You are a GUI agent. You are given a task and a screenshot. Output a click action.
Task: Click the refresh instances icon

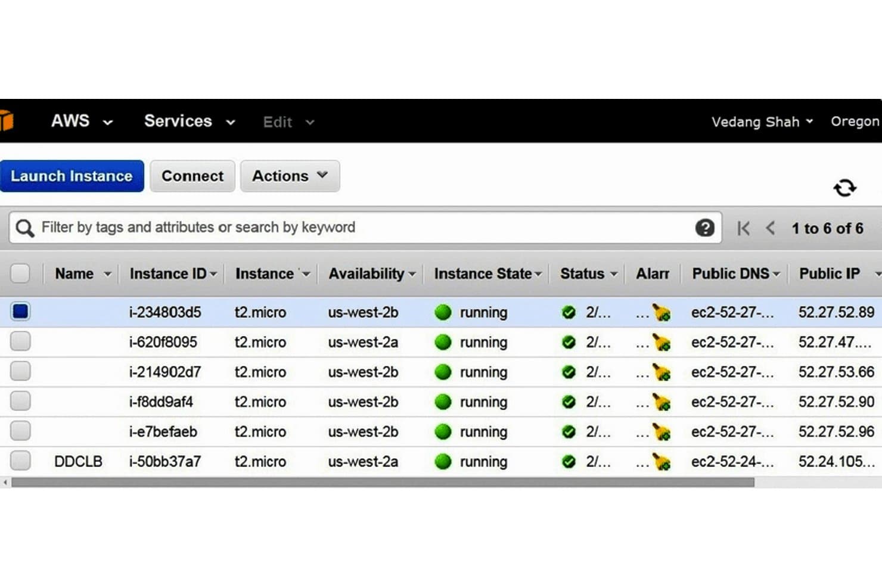click(x=844, y=188)
